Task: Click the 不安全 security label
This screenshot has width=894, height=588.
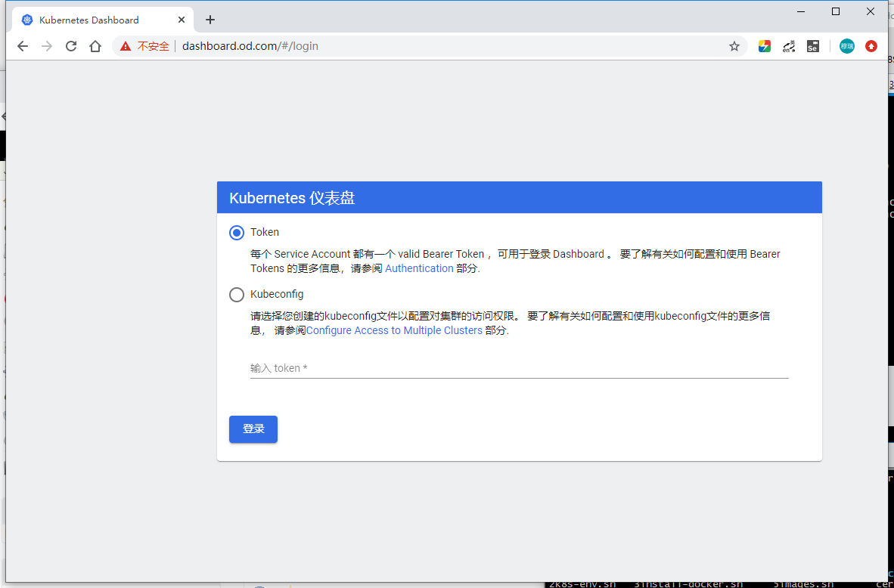Action: [153, 46]
